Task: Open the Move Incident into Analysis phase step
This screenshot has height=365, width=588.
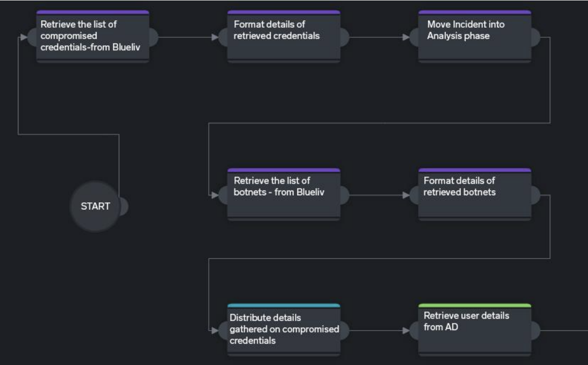Action: 474,37
